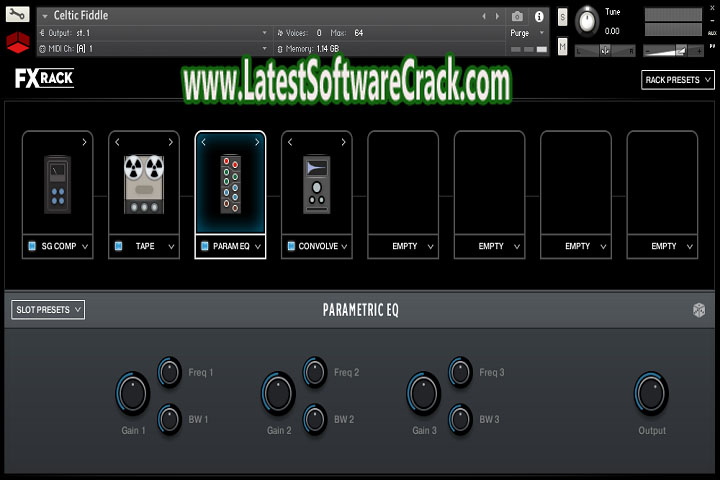Click the Freq 2 knob
720x480 pixels.
point(315,372)
